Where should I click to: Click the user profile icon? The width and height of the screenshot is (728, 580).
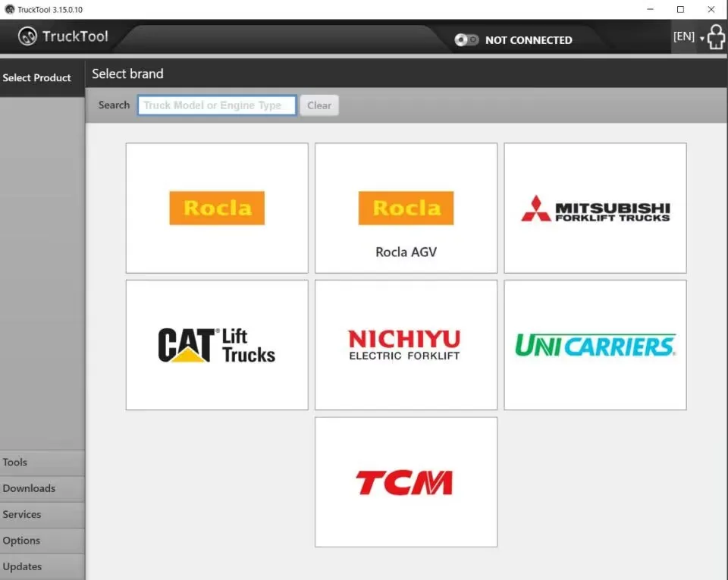point(716,36)
